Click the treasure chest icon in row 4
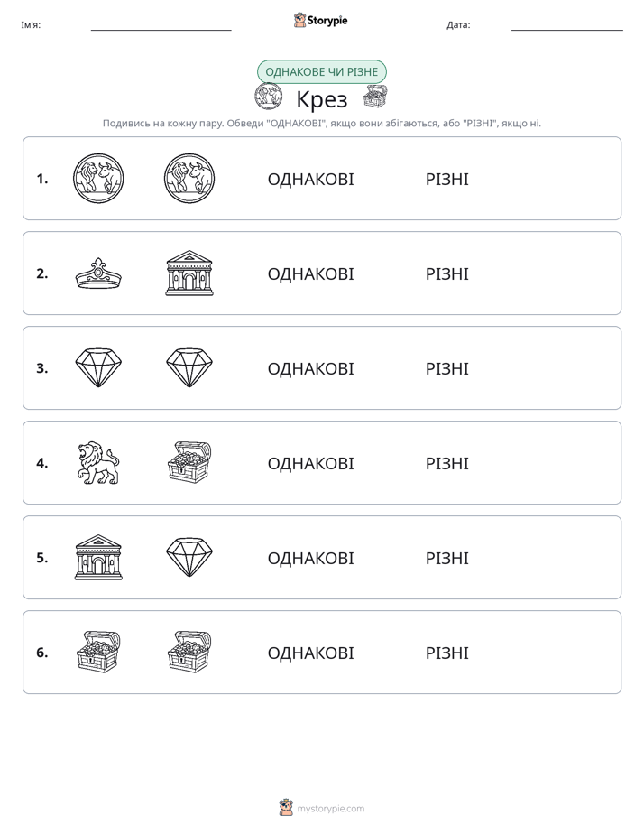 click(189, 462)
